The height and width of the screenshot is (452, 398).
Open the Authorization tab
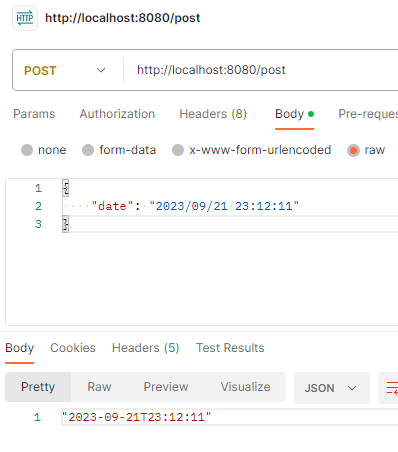(117, 114)
